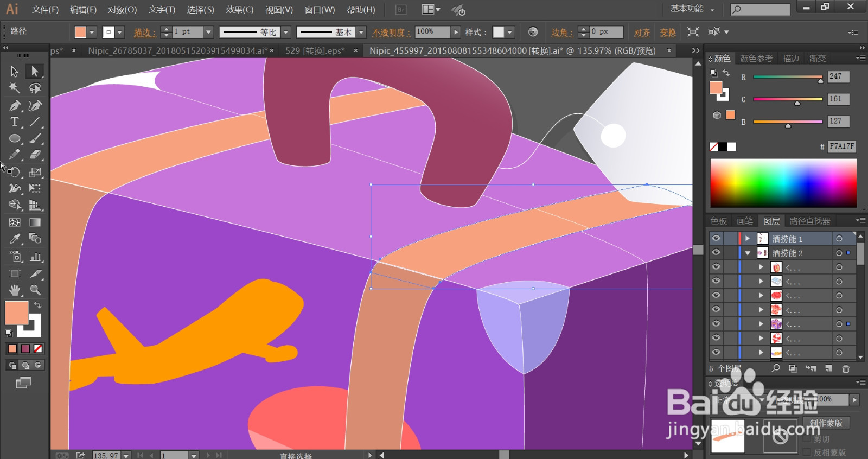This screenshot has width=868, height=459.
Task: Open the 文件(F) menu
Action: click(46, 10)
